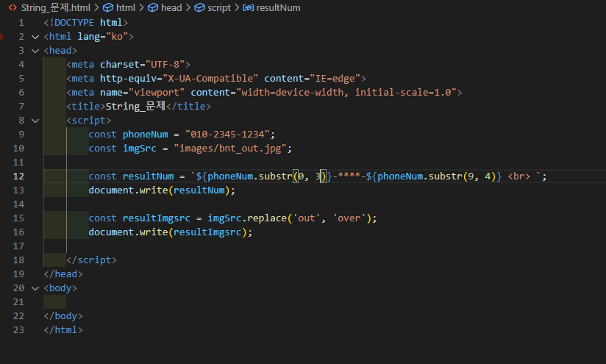Click the title text String_문제
This screenshot has width=606, height=364.
[135, 107]
